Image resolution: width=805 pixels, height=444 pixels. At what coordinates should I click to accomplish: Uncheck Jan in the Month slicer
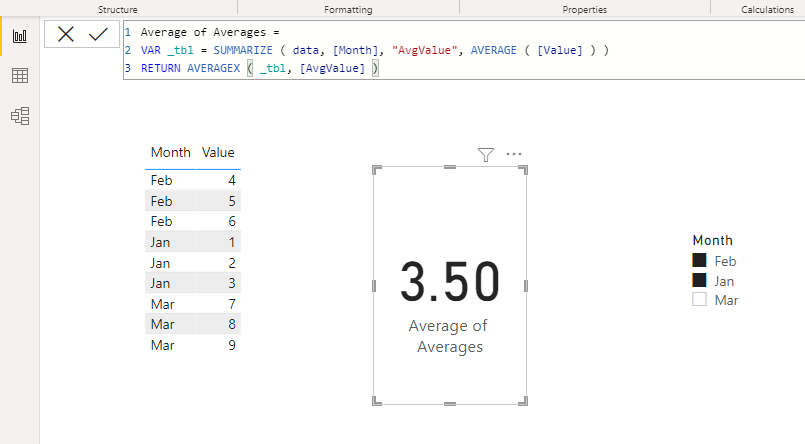(x=699, y=280)
